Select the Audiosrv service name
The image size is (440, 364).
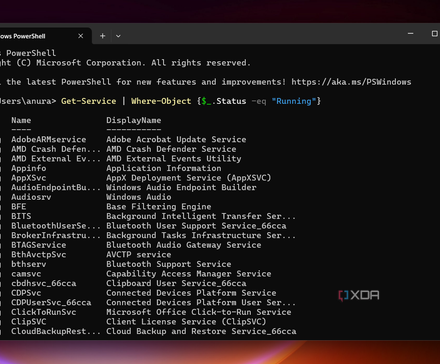click(31, 197)
